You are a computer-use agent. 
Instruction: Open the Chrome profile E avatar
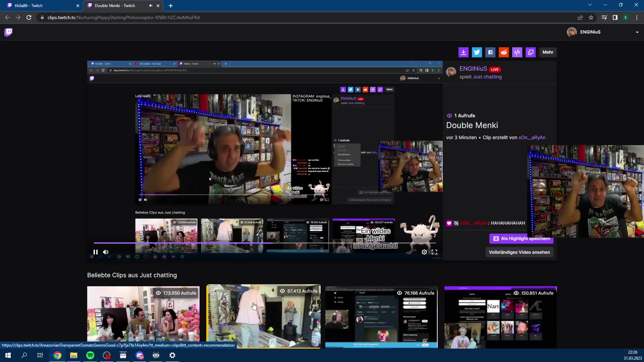(626, 17)
